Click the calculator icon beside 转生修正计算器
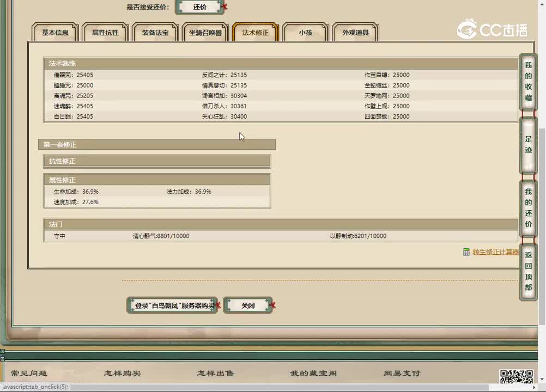This screenshot has width=546, height=392. tap(466, 252)
